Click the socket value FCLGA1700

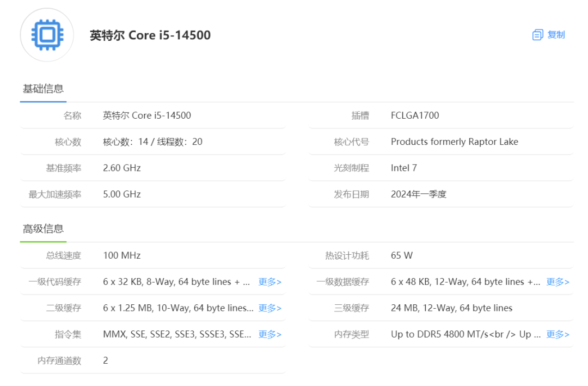coord(415,115)
